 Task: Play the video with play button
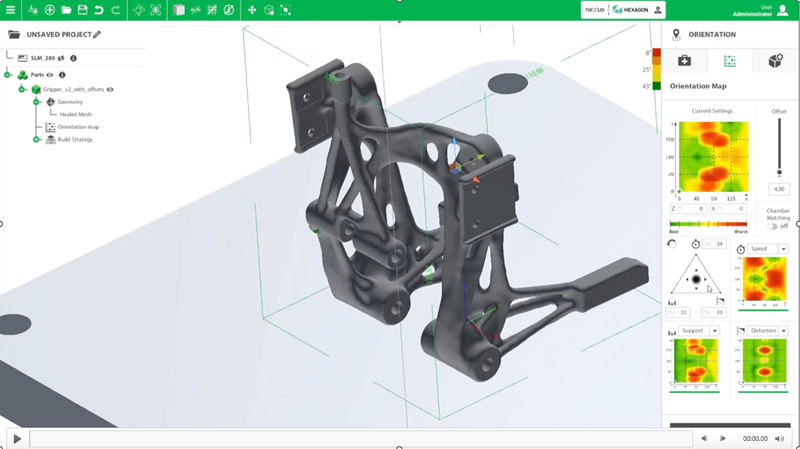[17, 438]
